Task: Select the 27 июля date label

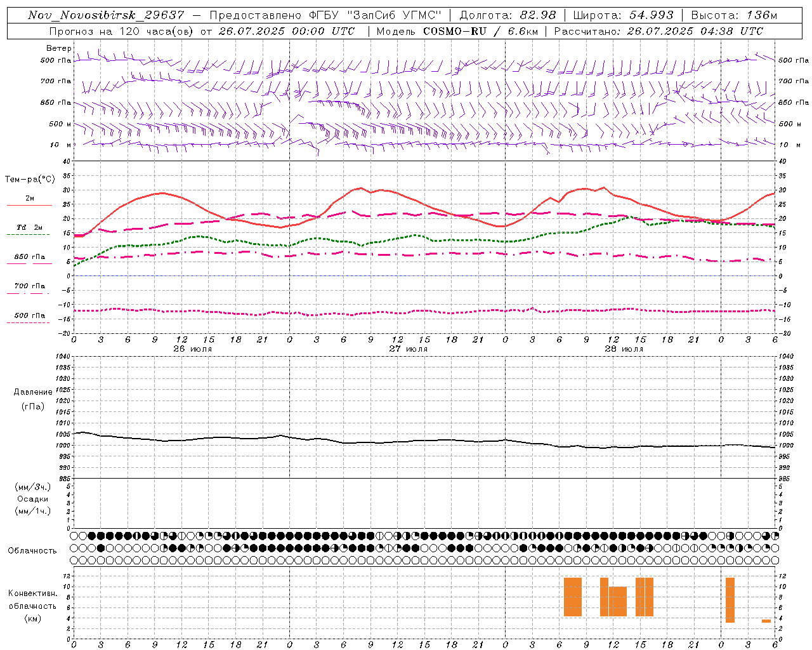Action: (x=409, y=349)
